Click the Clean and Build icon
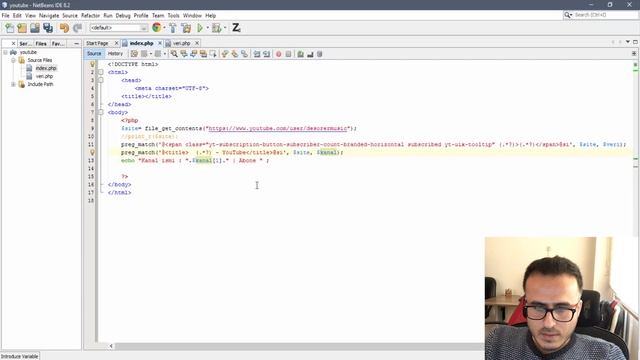This screenshot has width=640, height=360. 186,28
